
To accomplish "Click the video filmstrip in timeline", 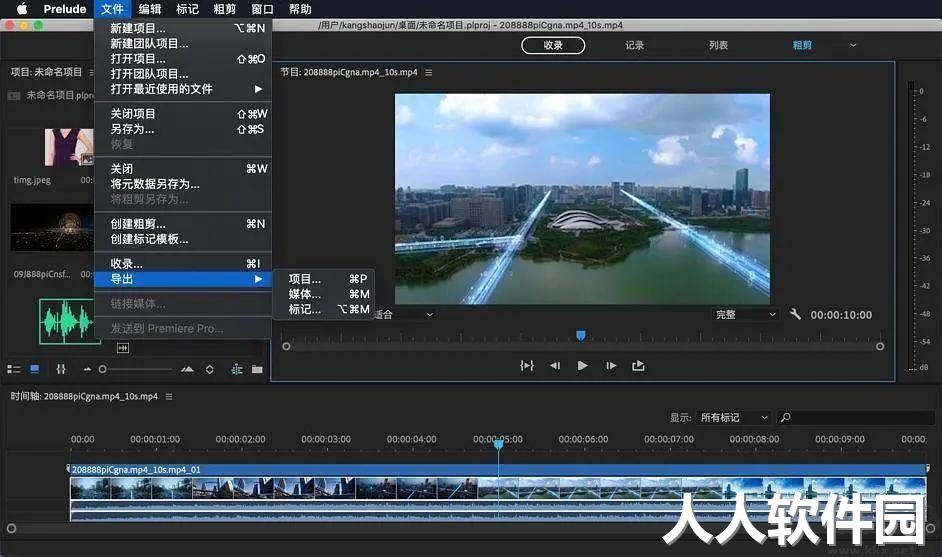I will (498, 489).
